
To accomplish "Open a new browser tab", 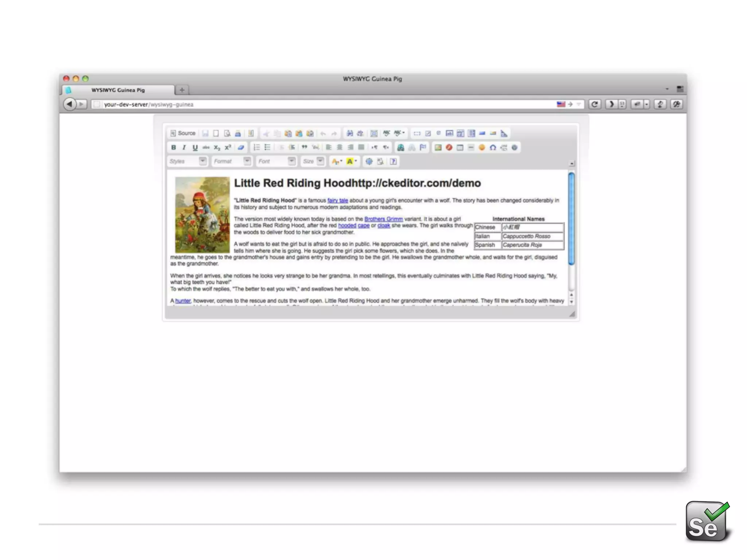I will pyautogui.click(x=182, y=90).
